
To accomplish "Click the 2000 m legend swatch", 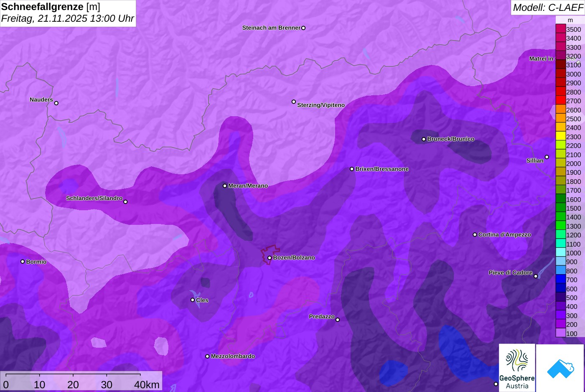I will [560, 163].
